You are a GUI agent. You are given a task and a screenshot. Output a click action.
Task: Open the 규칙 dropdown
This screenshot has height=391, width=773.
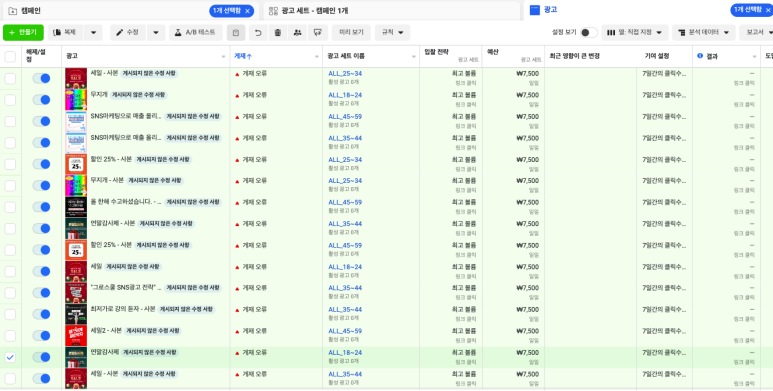392,33
